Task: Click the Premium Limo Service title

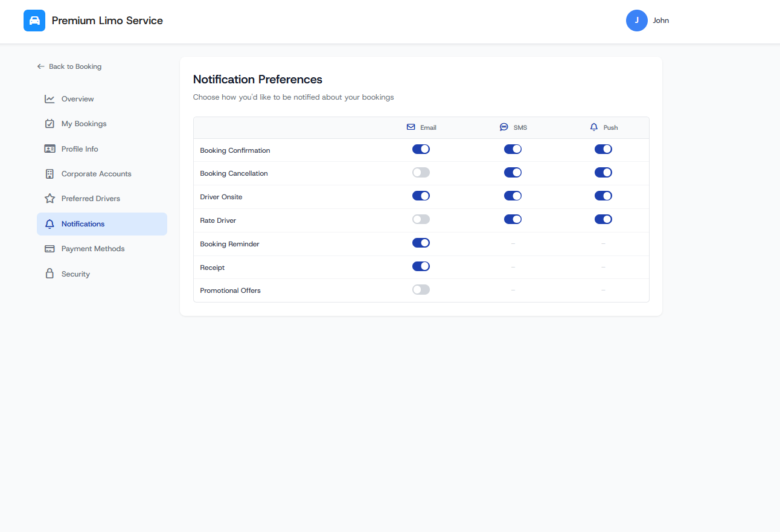Action: click(107, 21)
